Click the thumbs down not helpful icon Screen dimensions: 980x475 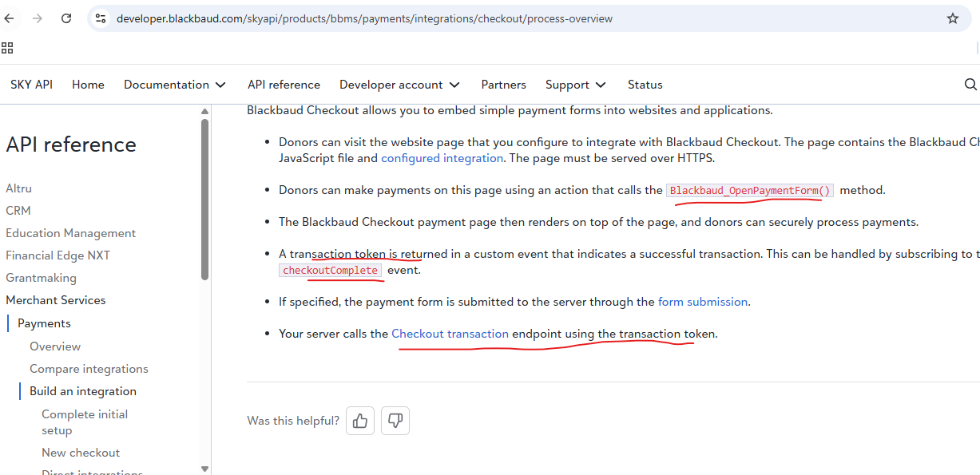pos(395,421)
